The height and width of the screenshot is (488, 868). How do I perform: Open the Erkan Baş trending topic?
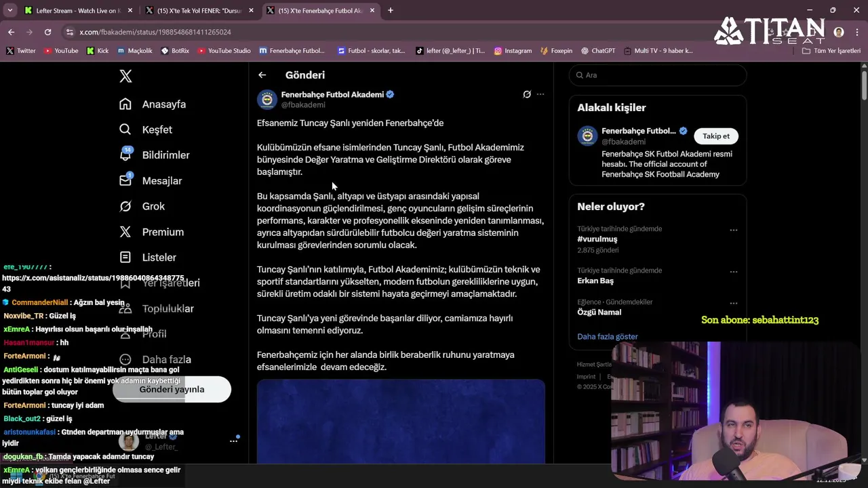[595, 281]
